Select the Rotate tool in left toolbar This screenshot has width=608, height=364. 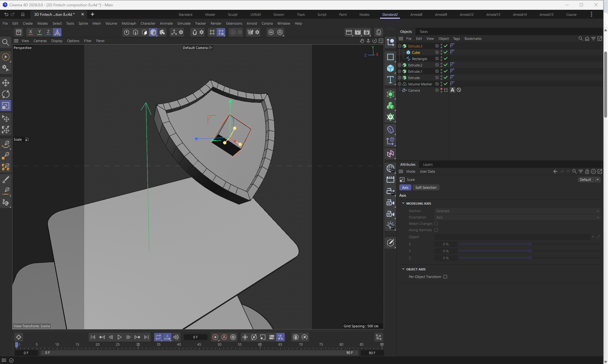pyautogui.click(x=6, y=94)
